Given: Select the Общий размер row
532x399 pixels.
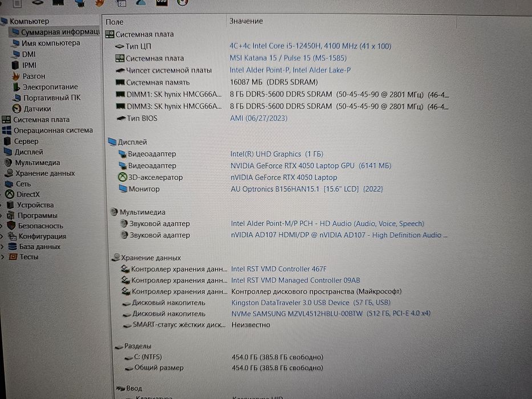Looking at the screenshot, I should [224, 368].
